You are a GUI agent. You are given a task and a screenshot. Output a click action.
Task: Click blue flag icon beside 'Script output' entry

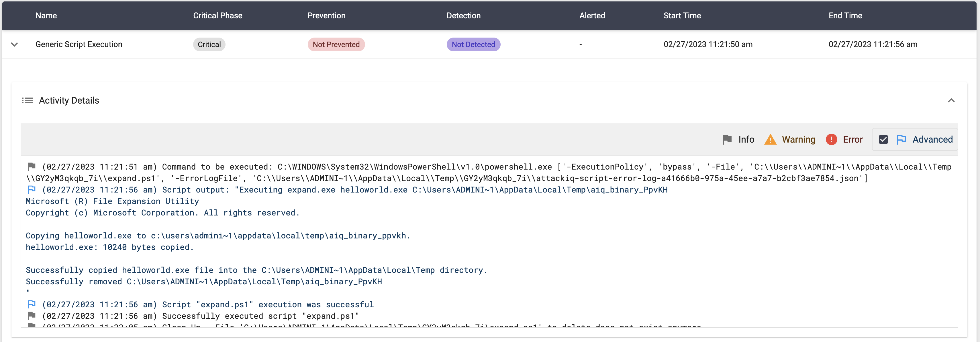pos(32,189)
